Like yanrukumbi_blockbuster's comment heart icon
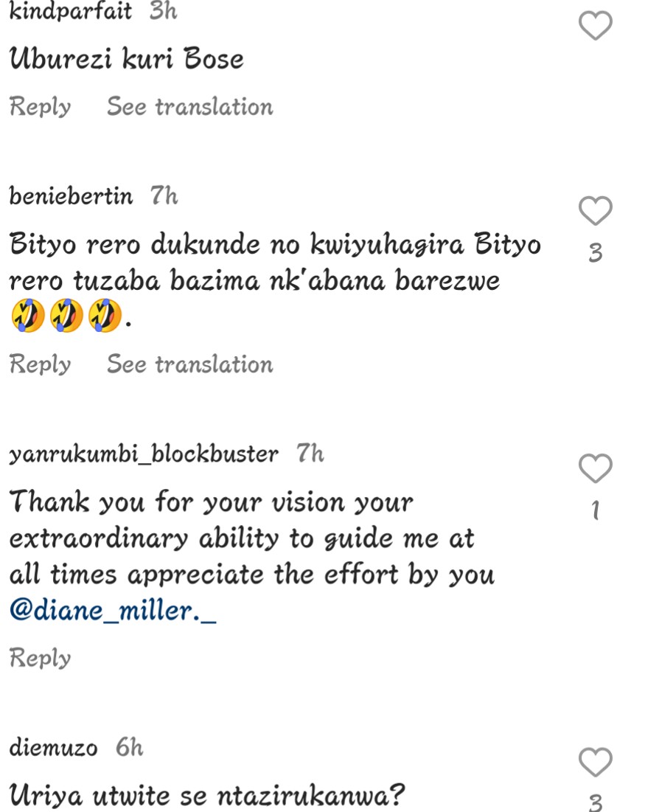This screenshot has width=662, height=812. pos(595,468)
